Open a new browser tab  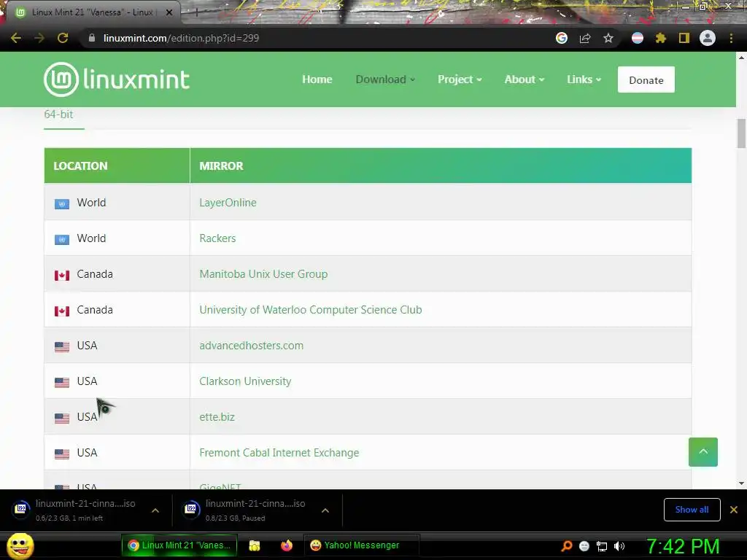click(x=196, y=12)
